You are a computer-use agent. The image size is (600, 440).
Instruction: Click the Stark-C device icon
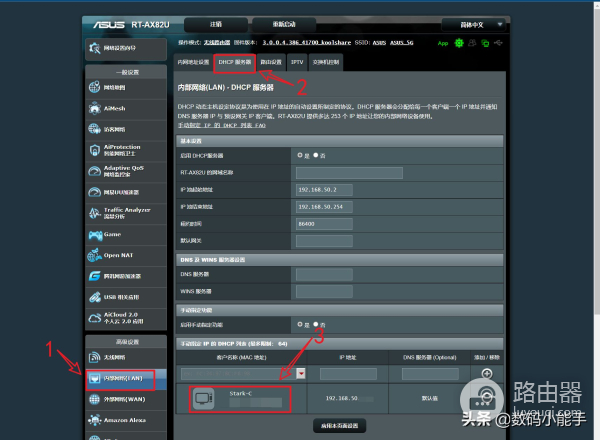click(203, 399)
